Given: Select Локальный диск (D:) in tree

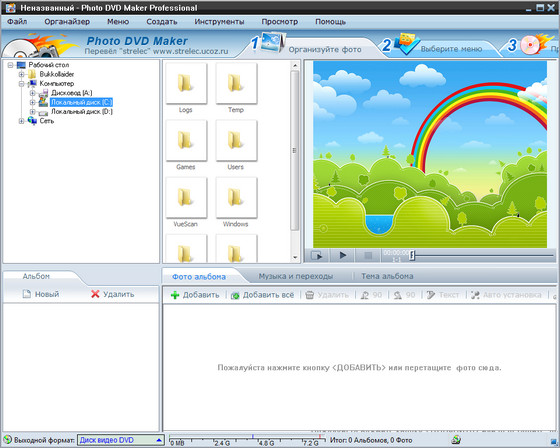Looking at the screenshot, I should [82, 111].
